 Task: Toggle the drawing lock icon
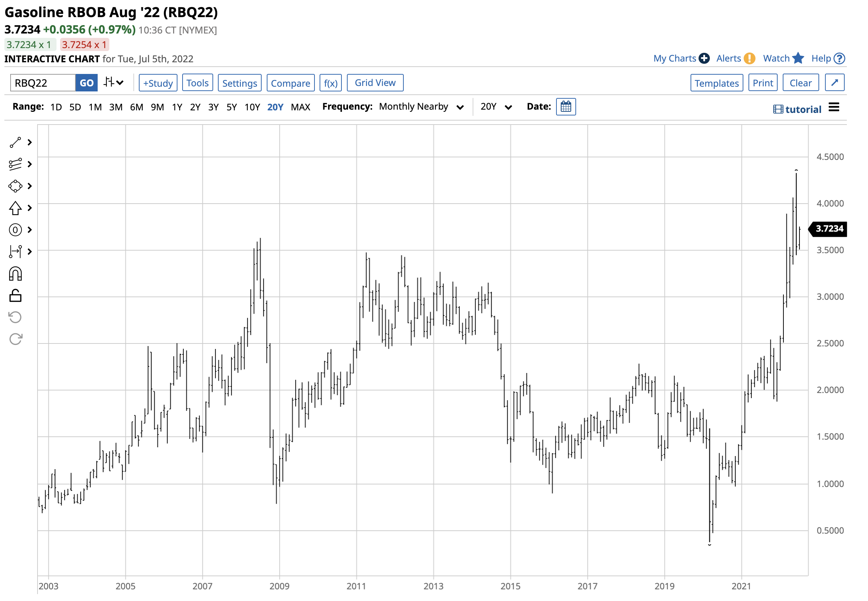[15, 296]
